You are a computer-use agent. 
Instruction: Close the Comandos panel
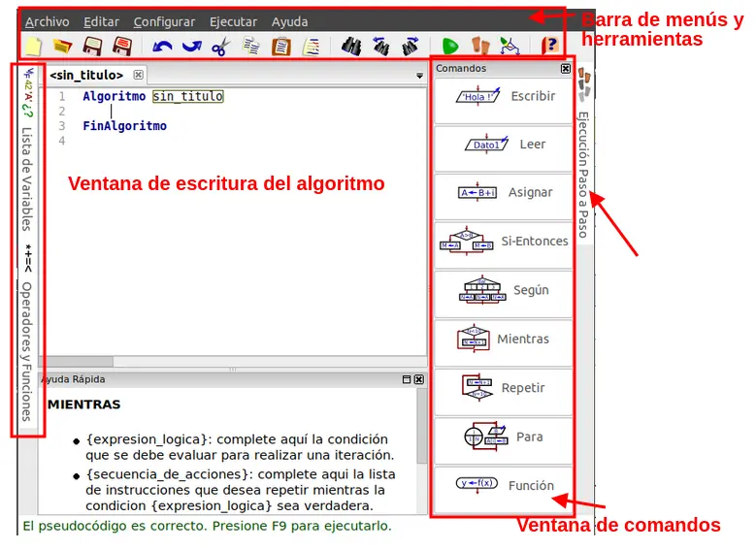[566, 69]
